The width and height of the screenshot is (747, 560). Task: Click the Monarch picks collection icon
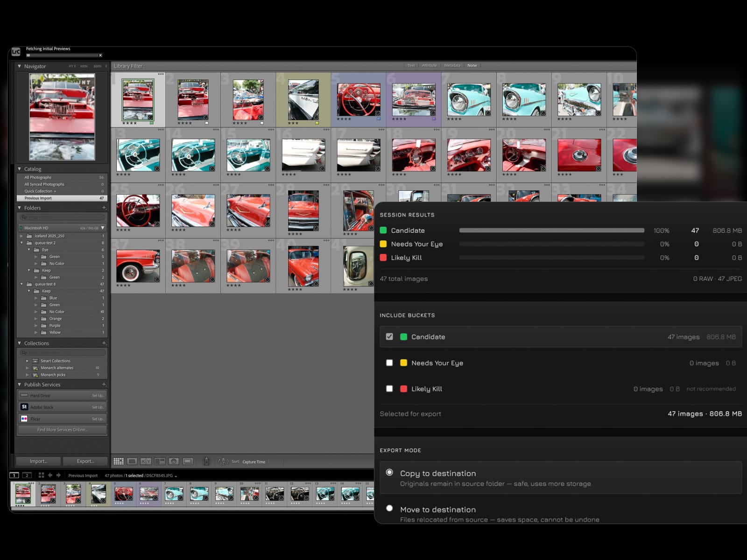pyautogui.click(x=35, y=375)
